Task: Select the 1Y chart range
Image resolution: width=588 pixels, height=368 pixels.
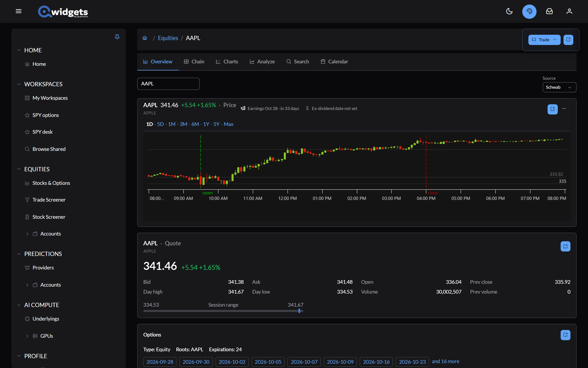Action: coord(206,124)
